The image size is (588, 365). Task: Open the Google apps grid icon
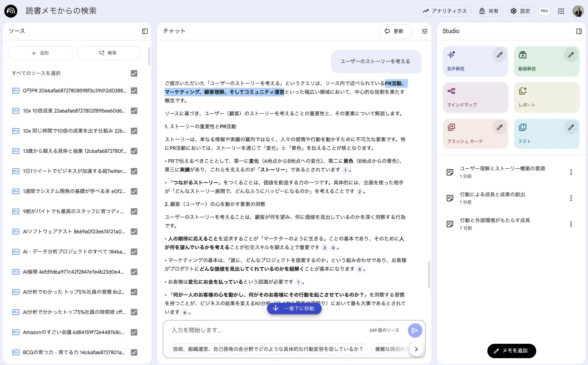[x=561, y=11]
